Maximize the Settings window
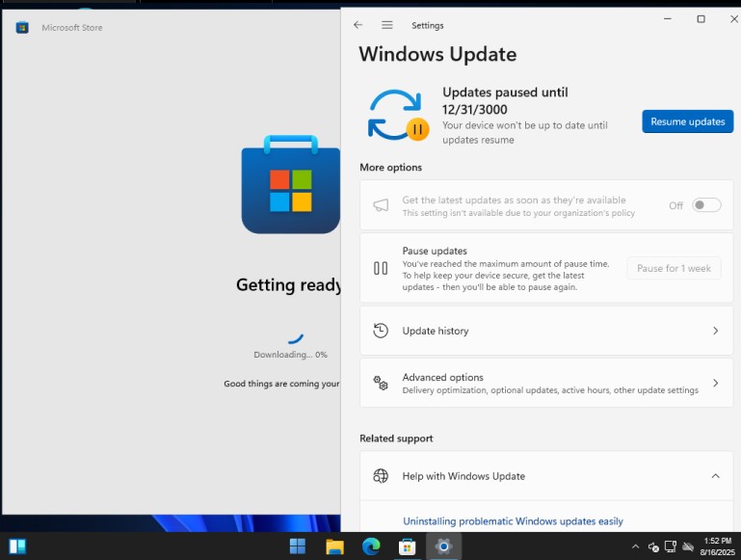The image size is (741, 560). [x=701, y=19]
